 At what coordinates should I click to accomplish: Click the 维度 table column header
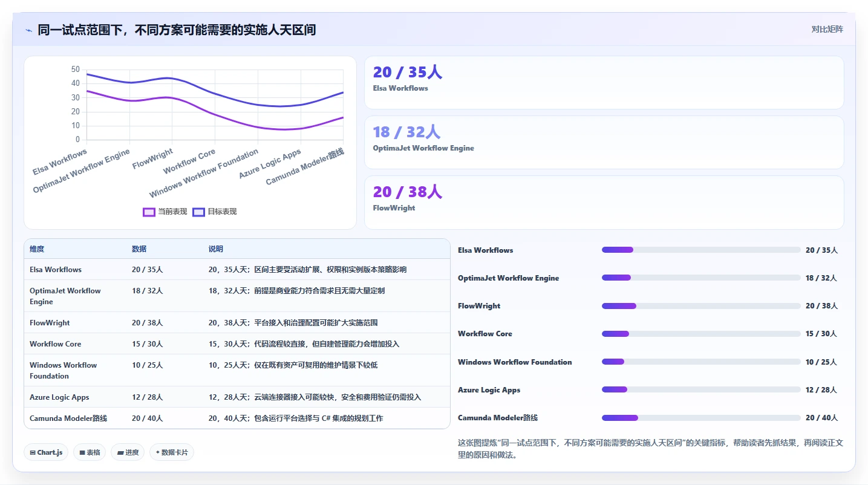pyautogui.click(x=37, y=249)
